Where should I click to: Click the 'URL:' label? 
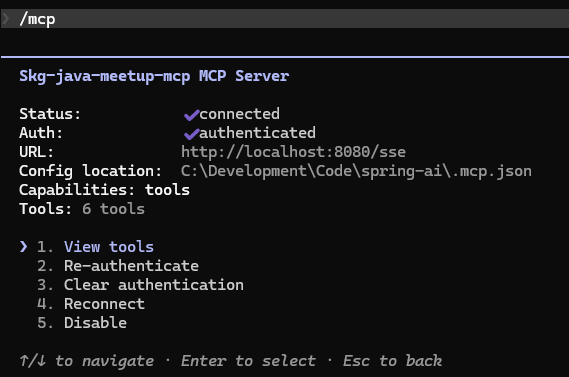36,152
